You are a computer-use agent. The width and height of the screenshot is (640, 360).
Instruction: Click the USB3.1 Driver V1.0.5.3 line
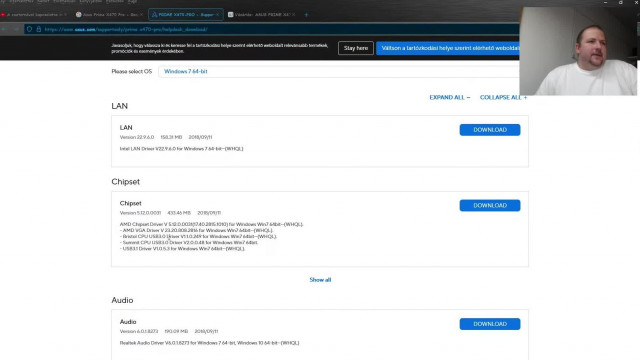tap(182, 249)
